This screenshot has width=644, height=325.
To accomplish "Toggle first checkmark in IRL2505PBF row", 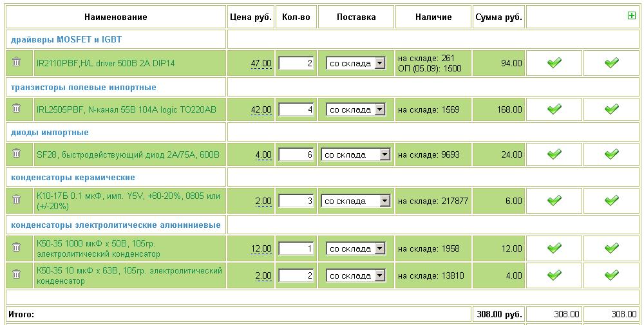I will 554,109.
